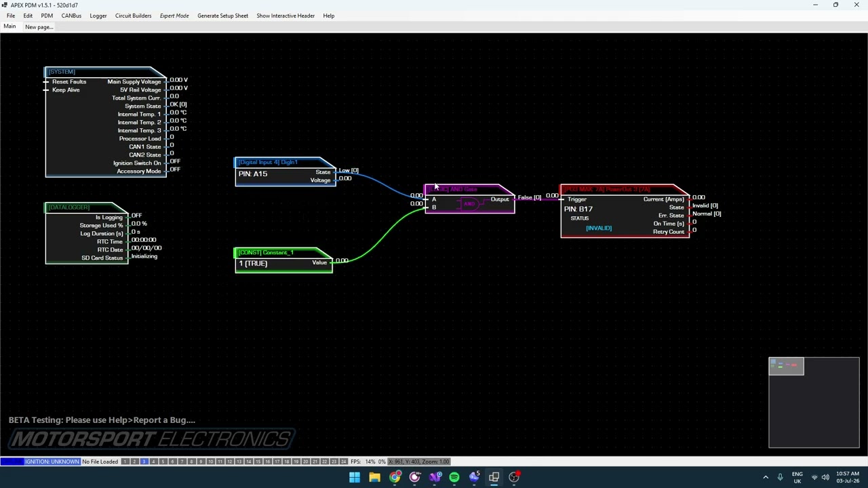Open the taskbar app with badge 5
Screen dimensions: 868x488
coord(475,477)
